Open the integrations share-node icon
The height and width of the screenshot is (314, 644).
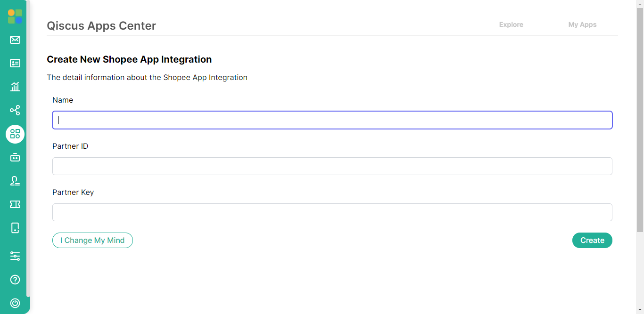click(x=15, y=110)
